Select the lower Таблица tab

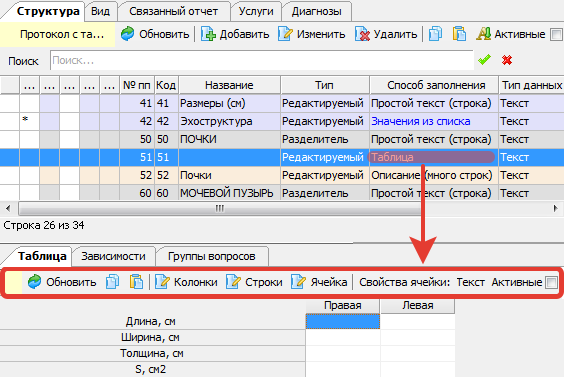tap(42, 256)
